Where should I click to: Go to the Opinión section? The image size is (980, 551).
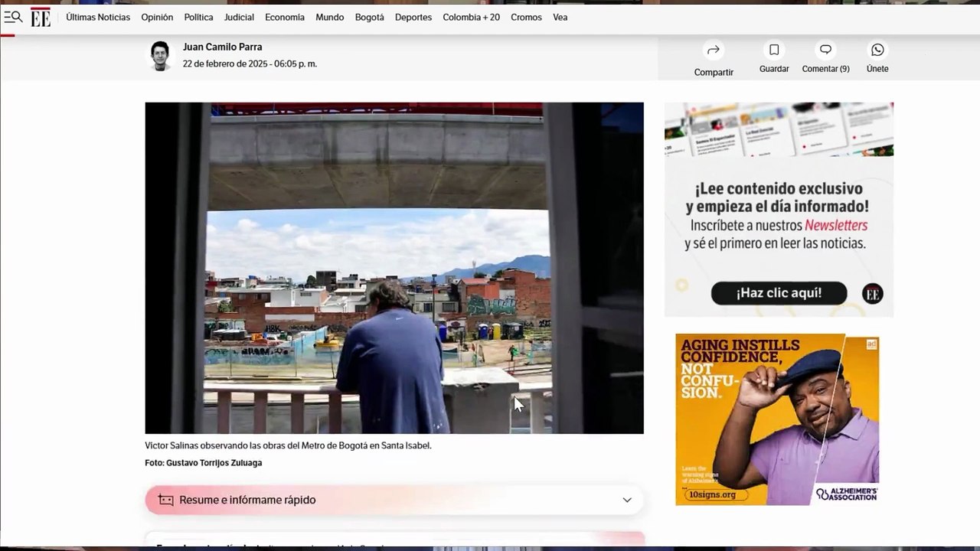pyautogui.click(x=157, y=18)
